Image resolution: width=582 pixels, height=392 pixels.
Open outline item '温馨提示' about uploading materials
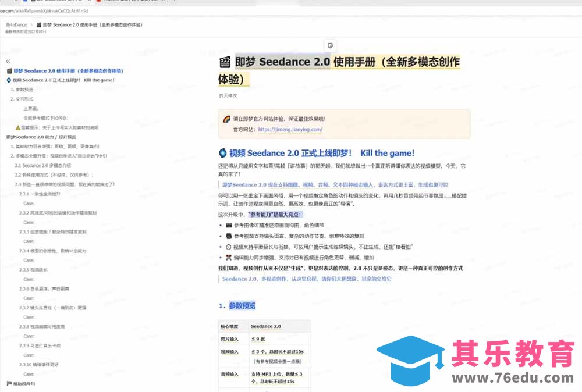point(60,127)
